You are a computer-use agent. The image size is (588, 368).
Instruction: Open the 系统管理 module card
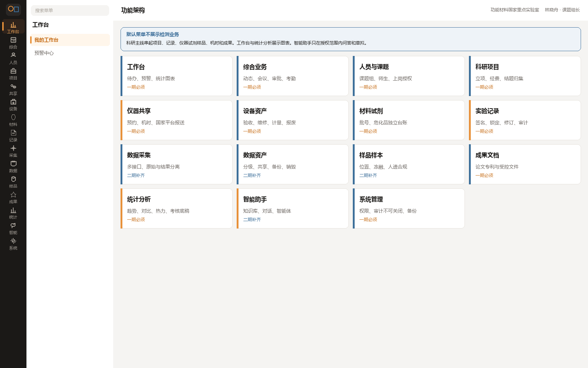pos(409,209)
